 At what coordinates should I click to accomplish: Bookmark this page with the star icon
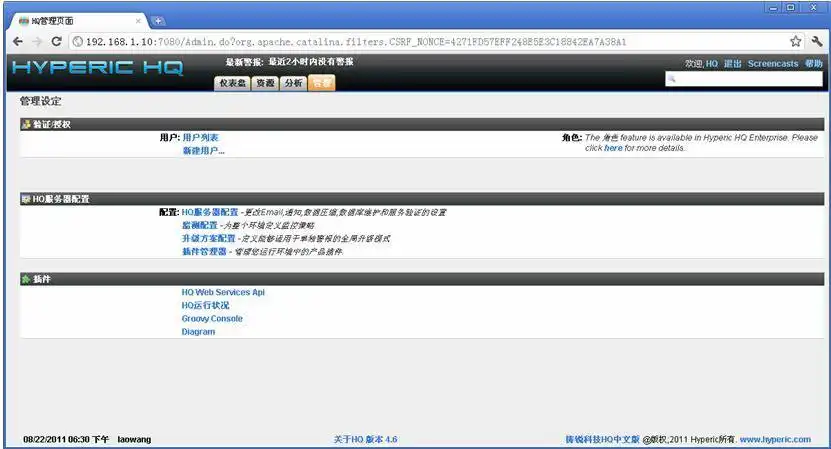tap(795, 41)
